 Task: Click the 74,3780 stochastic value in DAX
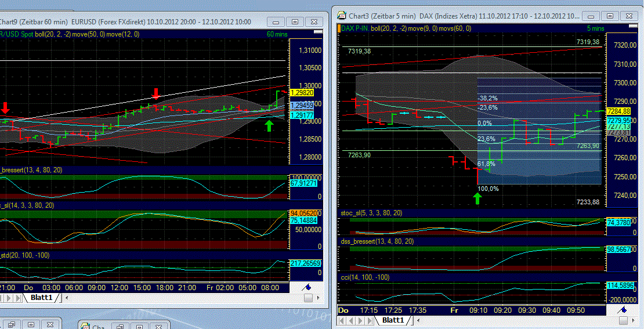(x=618, y=222)
